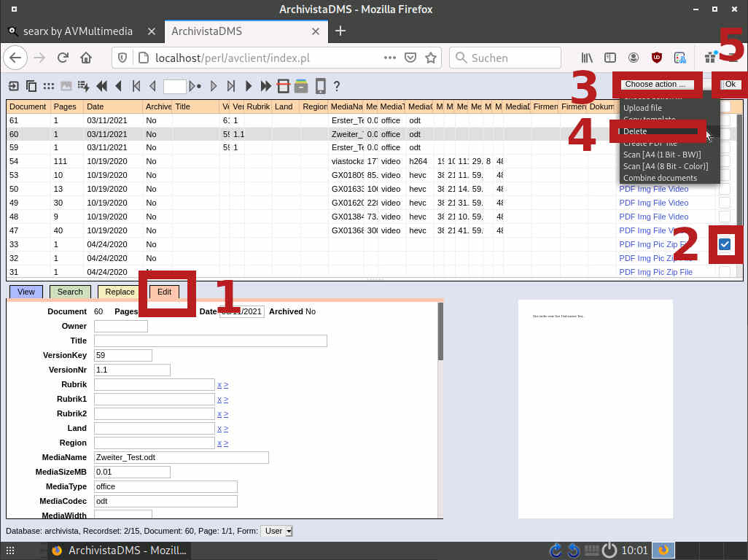Click the outlined next page arrow
Viewport: 748px width, 560px height.
pyautogui.click(x=213, y=86)
